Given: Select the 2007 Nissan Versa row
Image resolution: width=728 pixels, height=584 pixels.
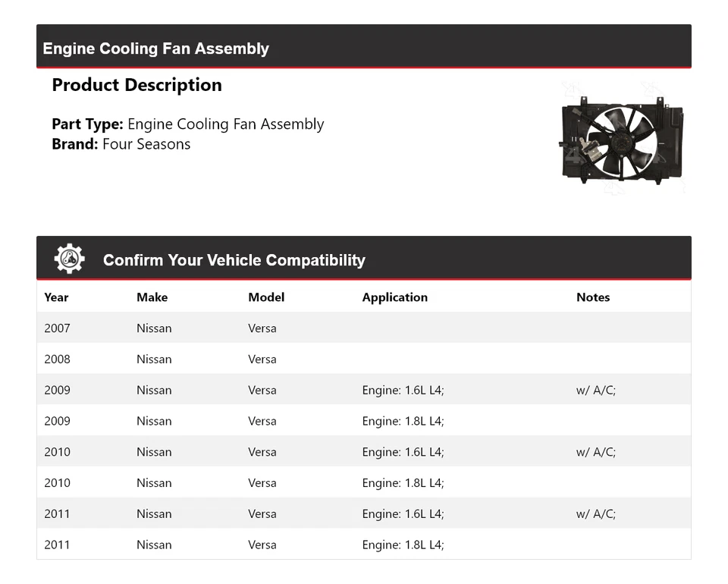Looking at the screenshot, I should 363,328.
